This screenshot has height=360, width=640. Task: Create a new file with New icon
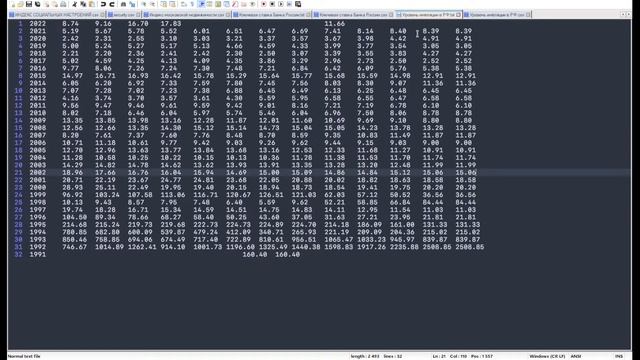[12, 4]
